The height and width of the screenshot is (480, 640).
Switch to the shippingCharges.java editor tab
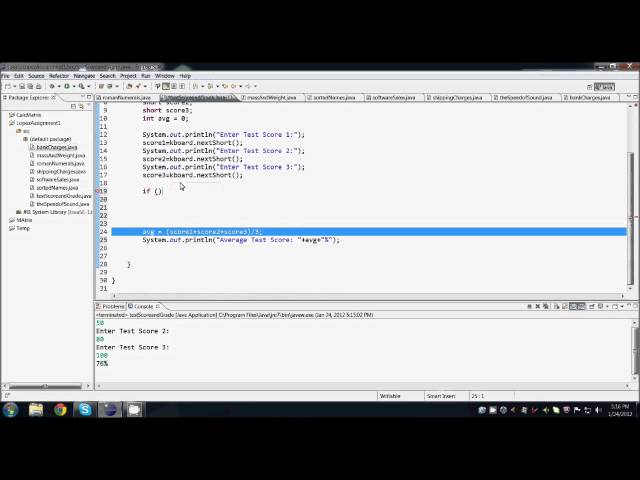point(457,98)
